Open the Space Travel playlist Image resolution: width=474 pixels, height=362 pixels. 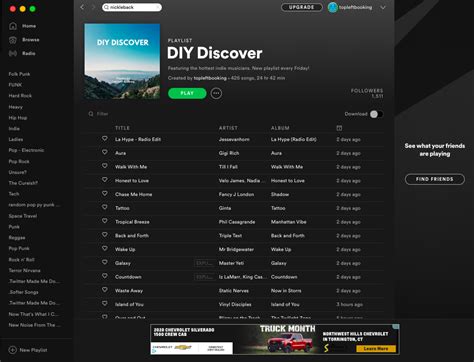tap(23, 216)
